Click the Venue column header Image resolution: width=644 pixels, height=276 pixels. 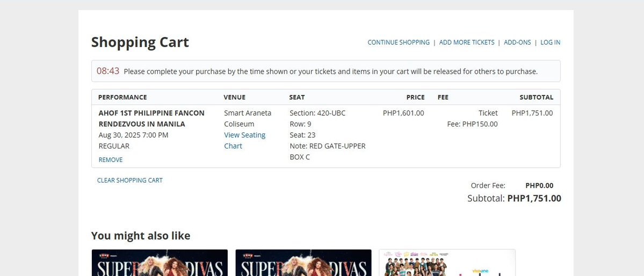[235, 97]
